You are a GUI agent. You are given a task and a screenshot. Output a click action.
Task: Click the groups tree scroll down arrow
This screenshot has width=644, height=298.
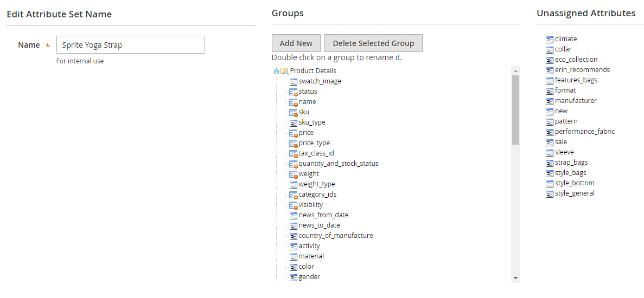[x=516, y=278]
